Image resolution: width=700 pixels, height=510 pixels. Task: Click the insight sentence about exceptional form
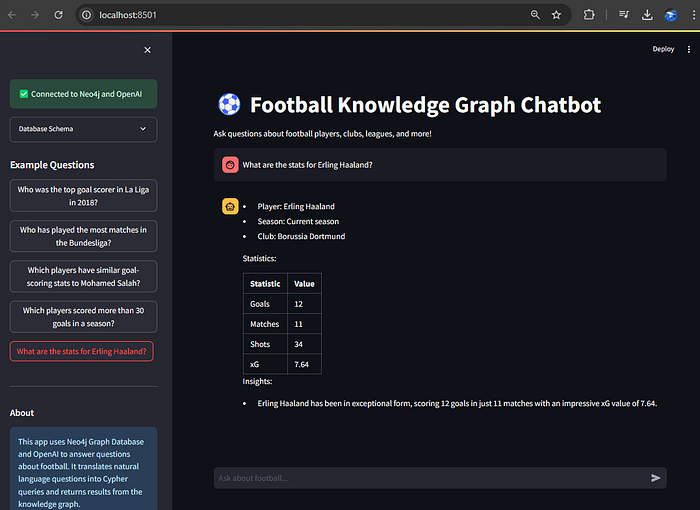457,403
